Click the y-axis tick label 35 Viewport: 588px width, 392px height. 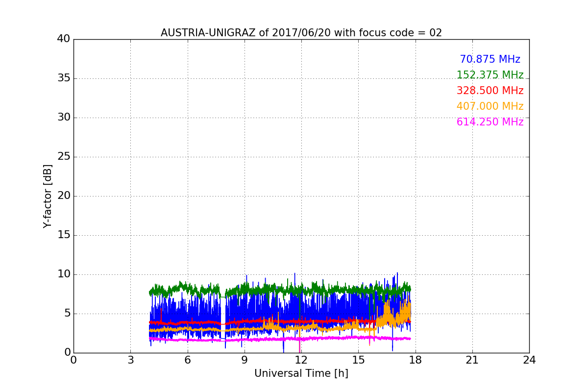pyautogui.click(x=64, y=78)
